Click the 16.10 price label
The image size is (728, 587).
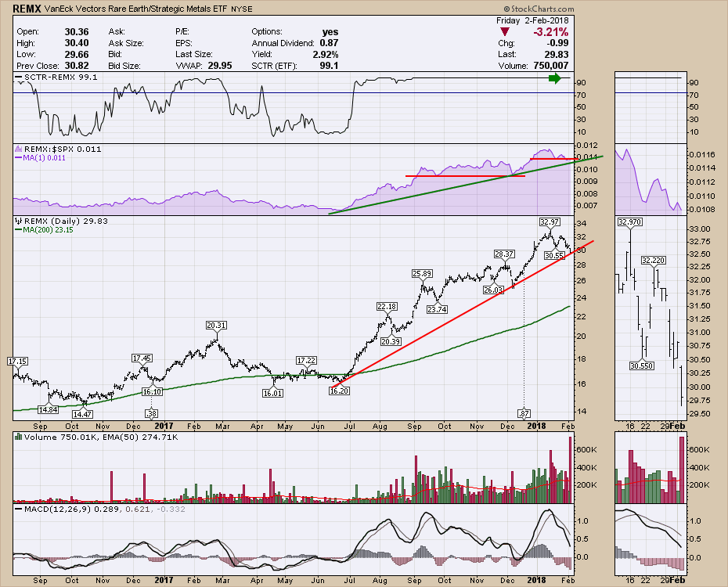153,391
